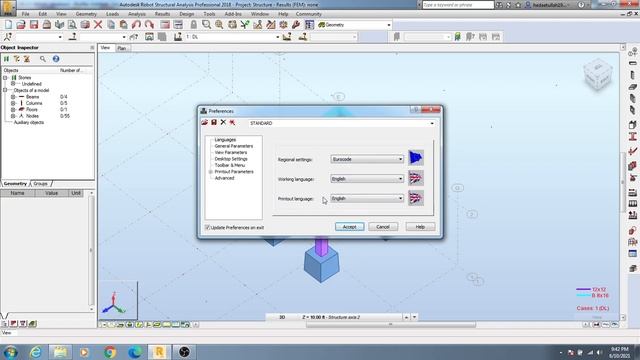Collapse the Objects of a model node
The height and width of the screenshot is (360, 640).
5,90
